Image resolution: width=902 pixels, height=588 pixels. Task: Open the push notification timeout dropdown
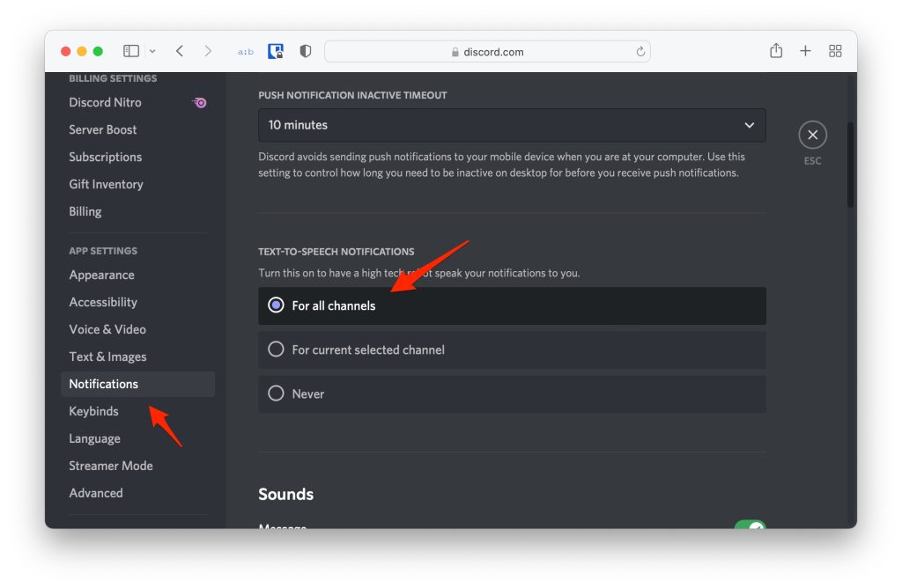tap(512, 125)
